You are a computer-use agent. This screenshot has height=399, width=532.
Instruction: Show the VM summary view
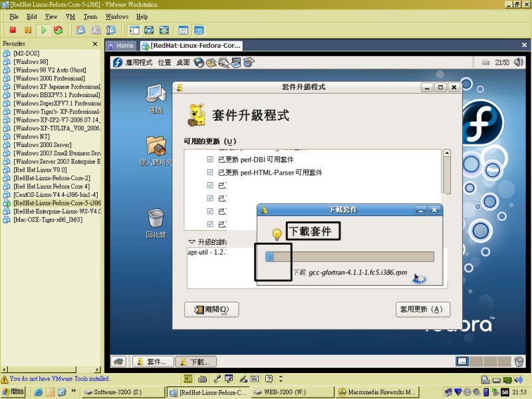click(x=184, y=30)
